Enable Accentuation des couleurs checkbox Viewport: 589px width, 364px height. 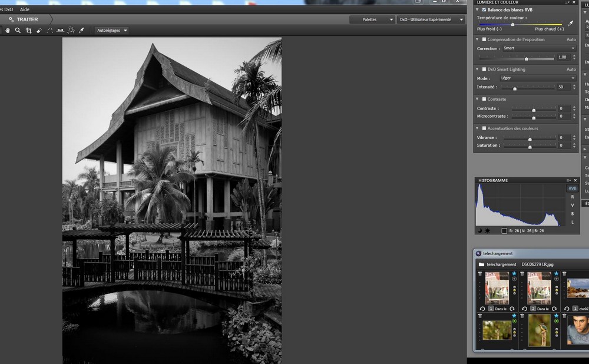point(484,128)
